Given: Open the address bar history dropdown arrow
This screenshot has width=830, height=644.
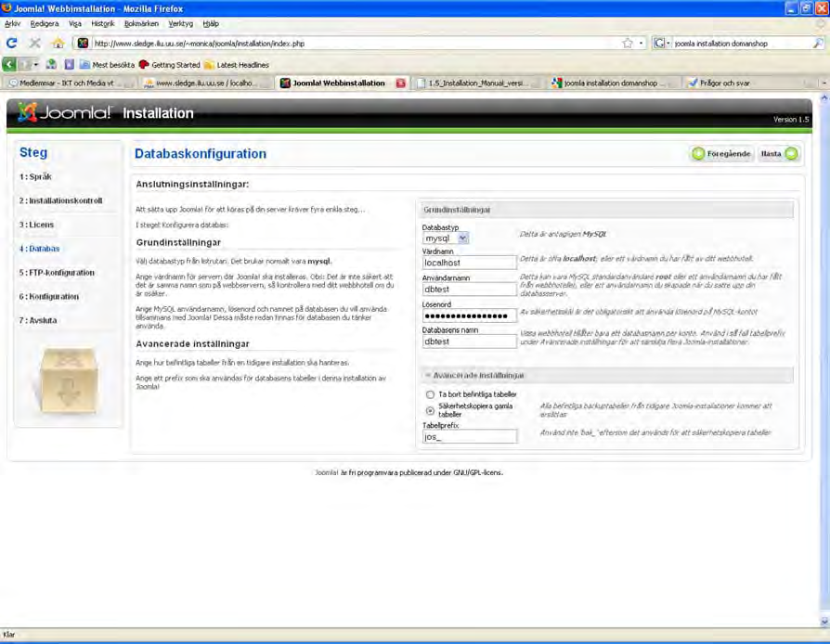Looking at the screenshot, I should (641, 44).
